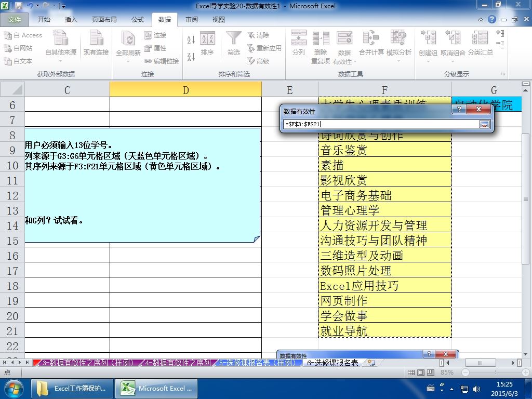Click the Excel help question mark icon
The height and width of the screenshot is (399, 532).
tap(492, 19)
